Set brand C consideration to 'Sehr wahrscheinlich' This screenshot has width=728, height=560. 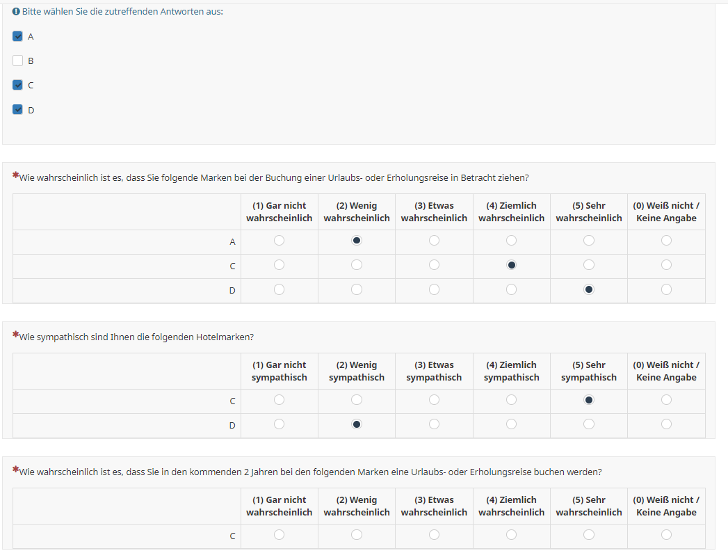point(589,265)
